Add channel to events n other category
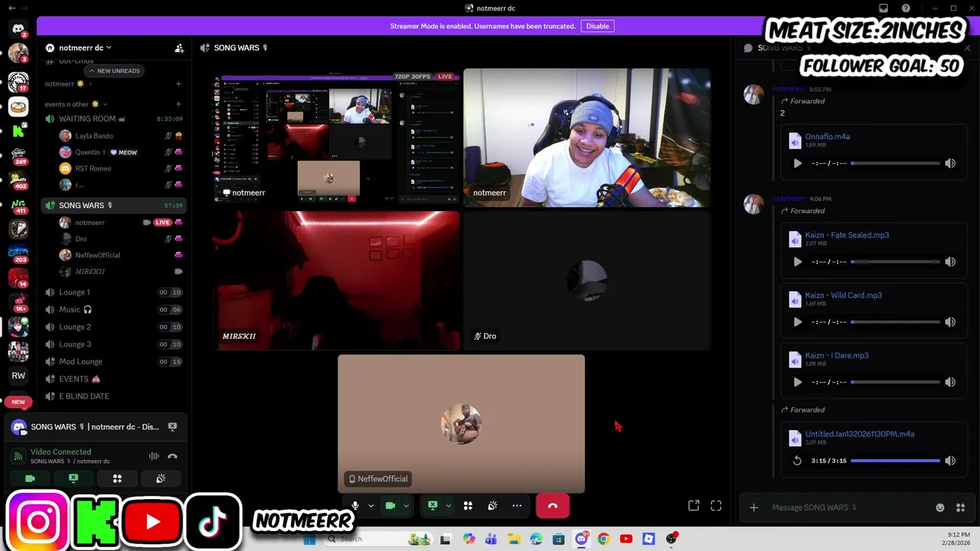This screenshot has width=980, height=551. (x=178, y=104)
